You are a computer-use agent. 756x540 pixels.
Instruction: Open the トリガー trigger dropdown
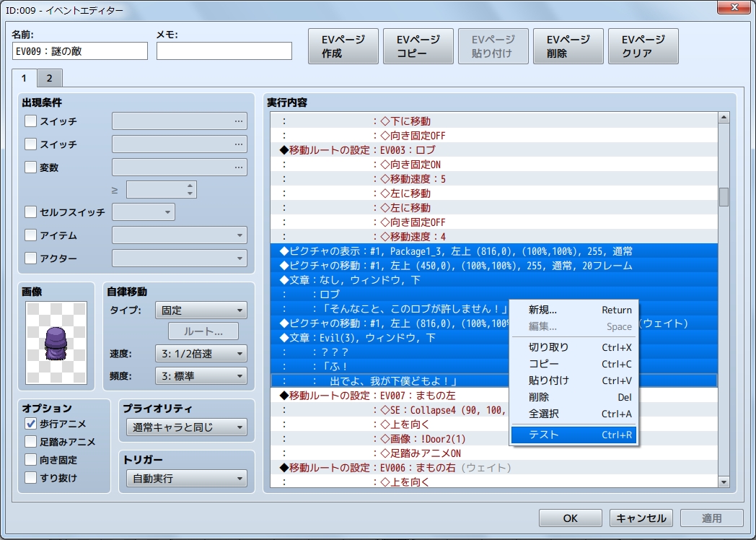186,478
